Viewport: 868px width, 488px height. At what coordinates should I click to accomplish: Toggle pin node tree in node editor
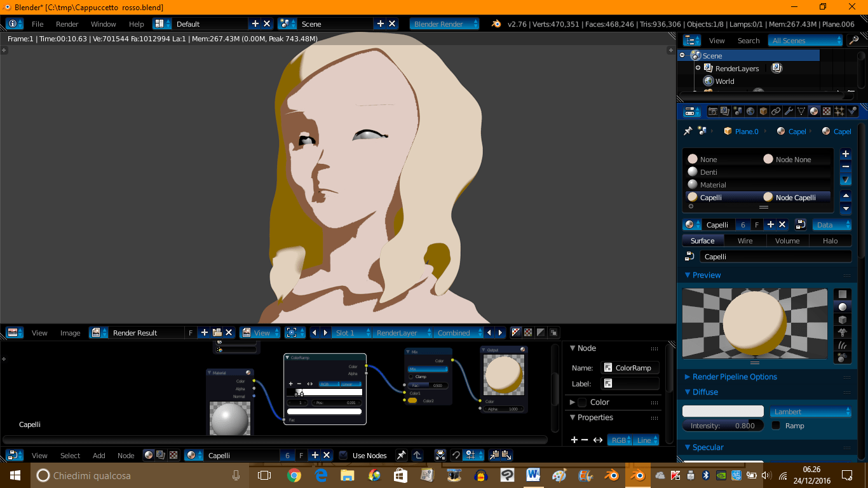coord(401,455)
